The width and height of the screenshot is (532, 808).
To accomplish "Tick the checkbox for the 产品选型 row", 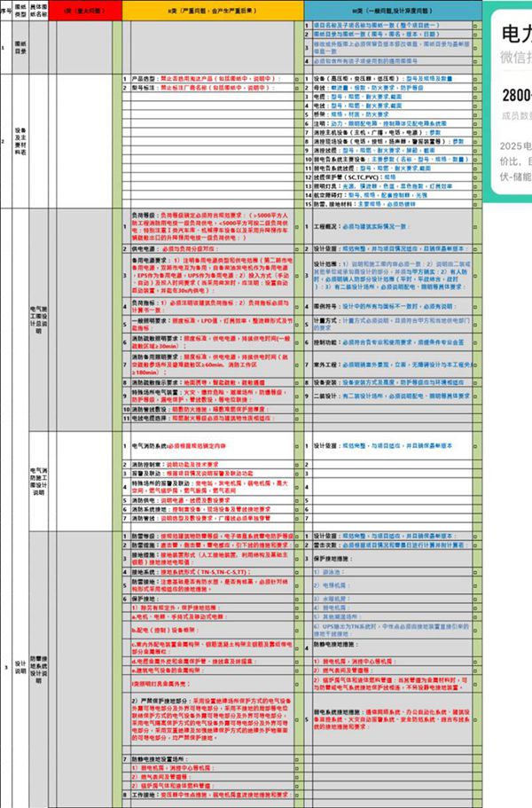I will coord(297,79).
